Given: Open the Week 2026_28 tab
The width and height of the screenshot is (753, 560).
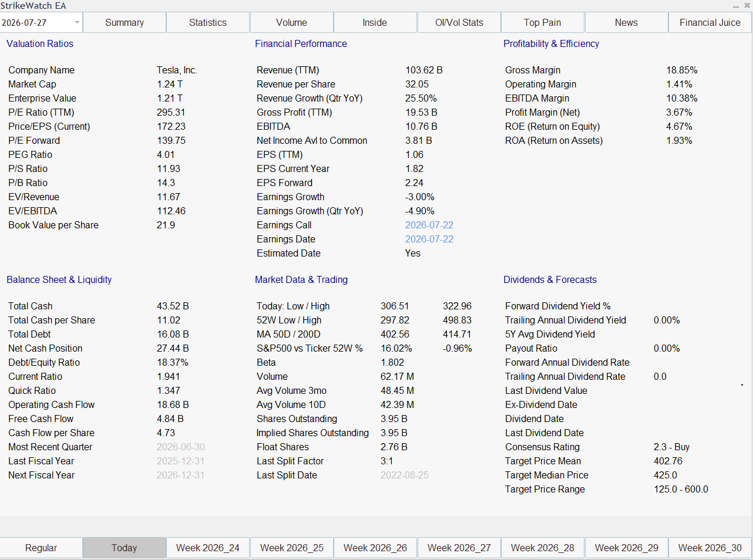Looking at the screenshot, I should click(x=543, y=548).
